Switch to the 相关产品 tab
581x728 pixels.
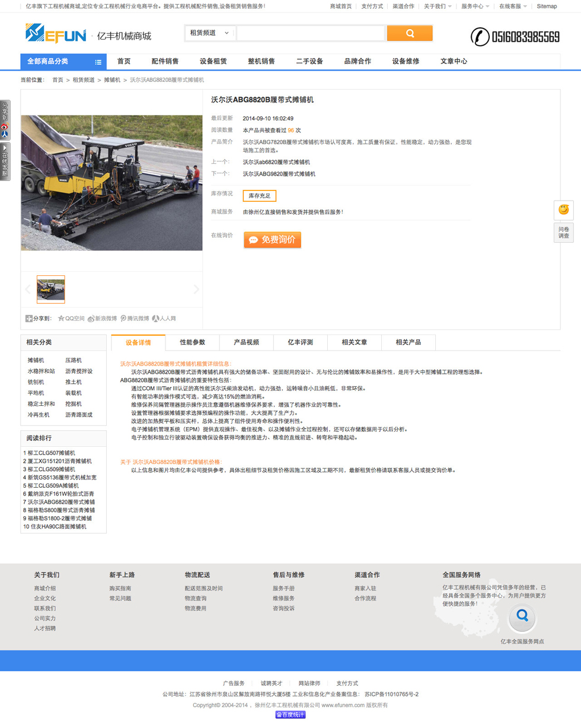pos(408,342)
